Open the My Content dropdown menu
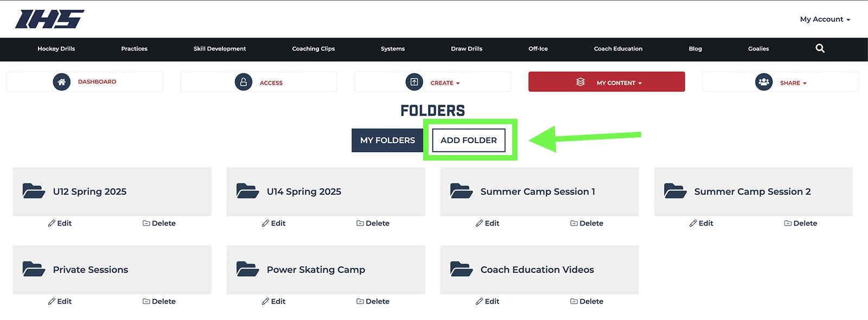868x320 pixels. pyautogui.click(x=607, y=82)
